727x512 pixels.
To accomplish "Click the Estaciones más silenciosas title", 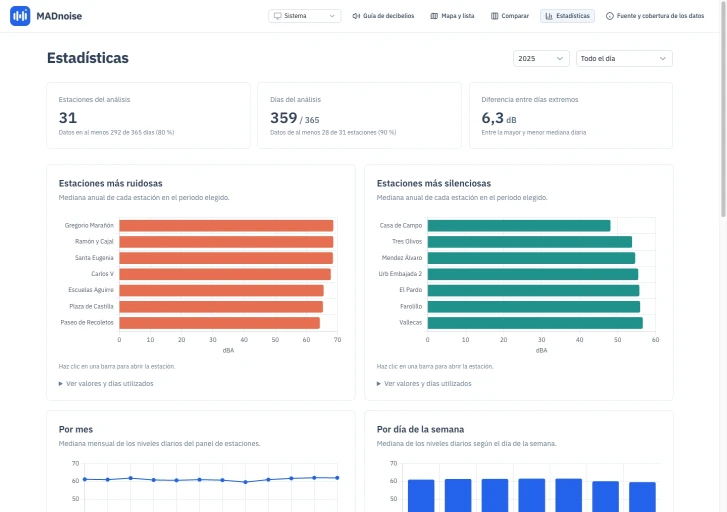I will tap(434, 183).
